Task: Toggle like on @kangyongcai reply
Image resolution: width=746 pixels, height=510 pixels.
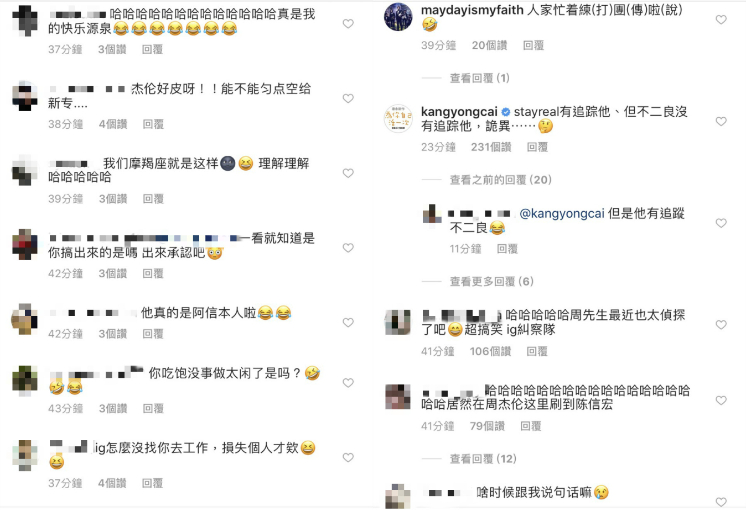Action: coord(721,223)
